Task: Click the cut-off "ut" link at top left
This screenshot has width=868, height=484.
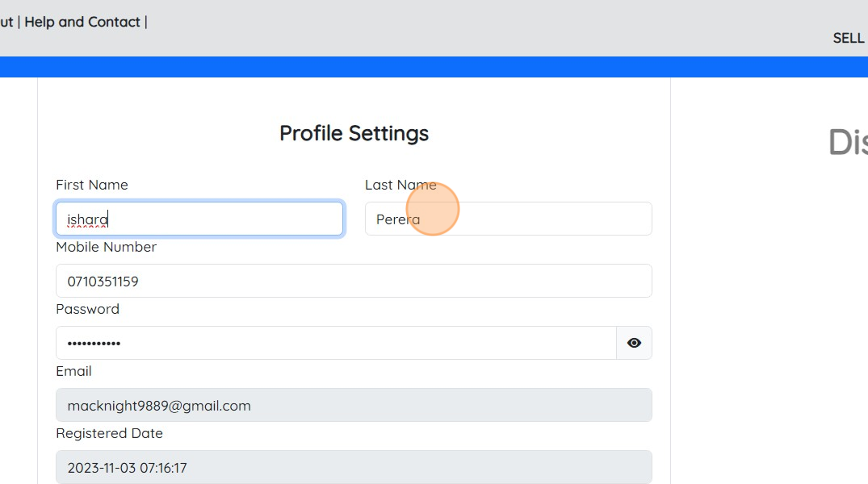Action: coord(6,22)
